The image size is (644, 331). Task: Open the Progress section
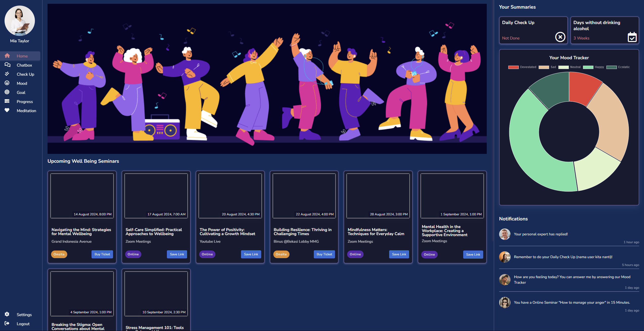tap(7, 101)
